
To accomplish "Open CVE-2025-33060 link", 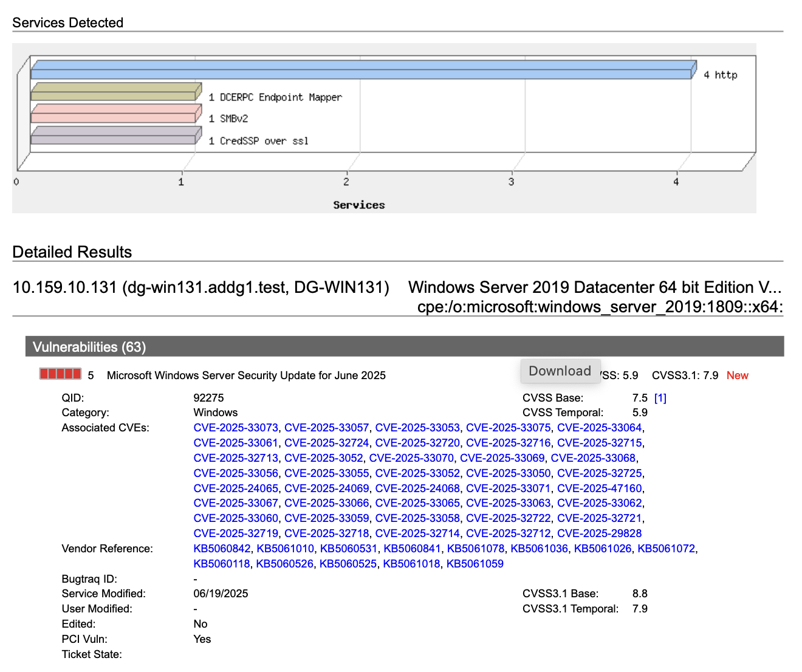I will click(236, 518).
